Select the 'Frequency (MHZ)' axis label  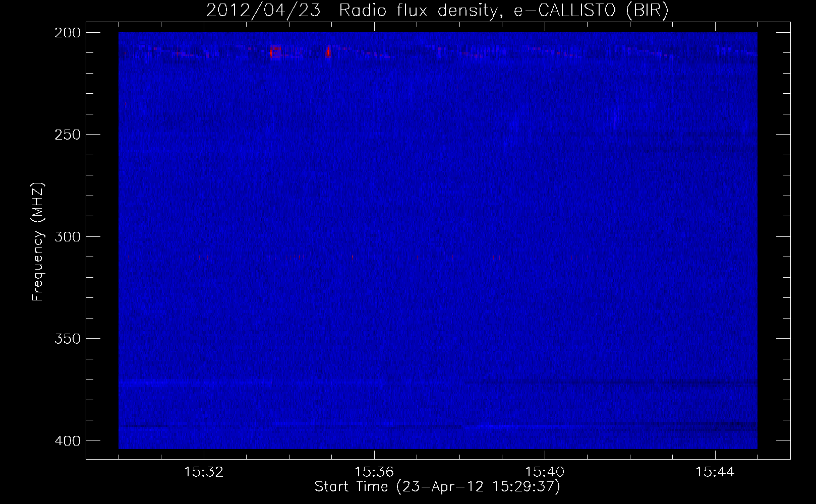(38, 241)
